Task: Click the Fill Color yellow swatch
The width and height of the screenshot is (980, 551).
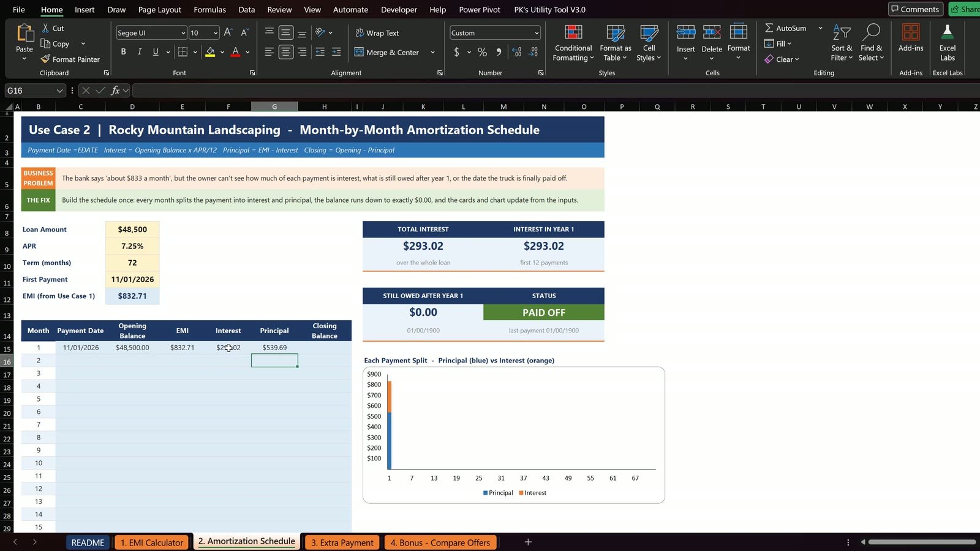Action: tap(210, 52)
